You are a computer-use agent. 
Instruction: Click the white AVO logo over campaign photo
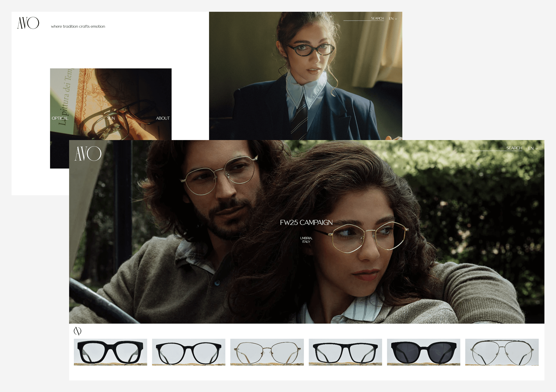click(x=88, y=153)
